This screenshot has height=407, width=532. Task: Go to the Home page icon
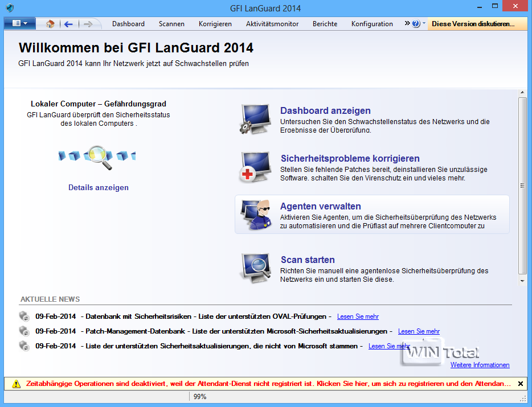pyautogui.click(x=50, y=24)
